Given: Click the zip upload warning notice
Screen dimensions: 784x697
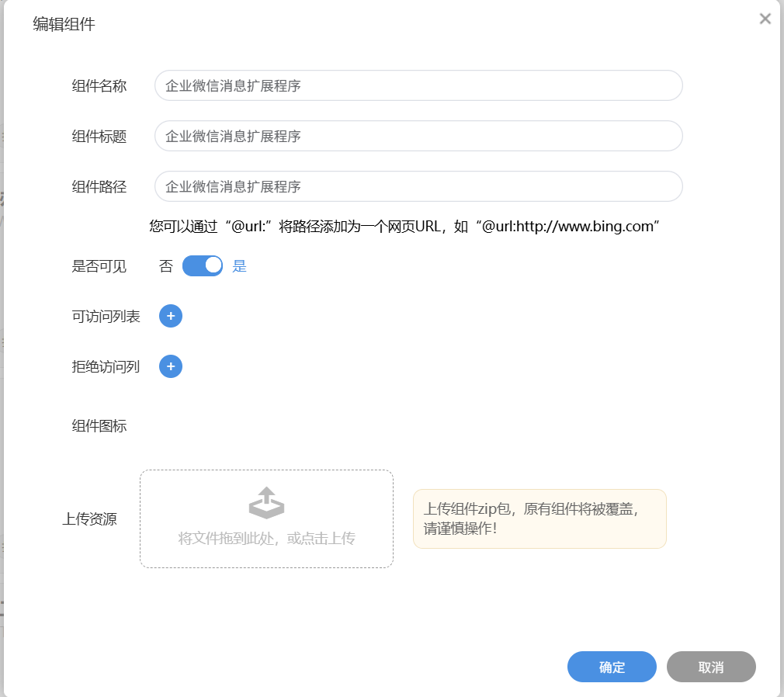Looking at the screenshot, I should click(539, 519).
